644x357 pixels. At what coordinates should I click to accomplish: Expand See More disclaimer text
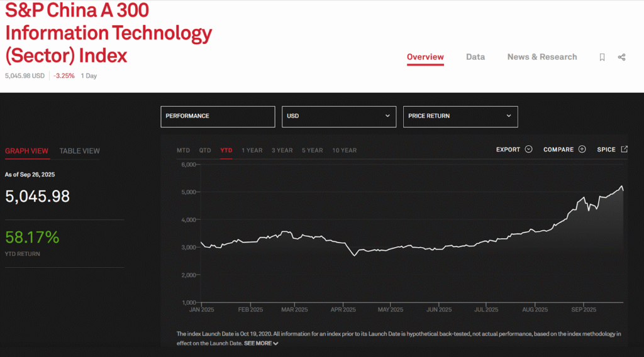click(261, 343)
